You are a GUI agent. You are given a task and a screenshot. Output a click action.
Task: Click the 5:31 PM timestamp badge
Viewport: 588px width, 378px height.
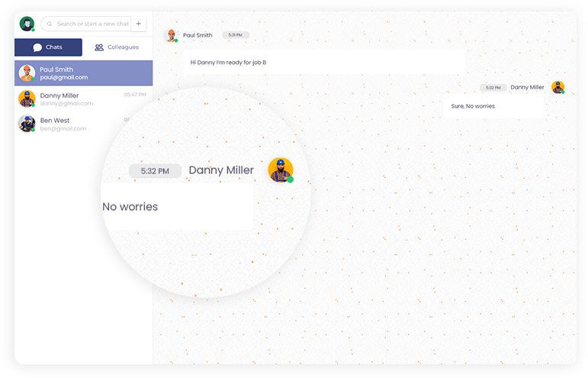[x=236, y=35]
